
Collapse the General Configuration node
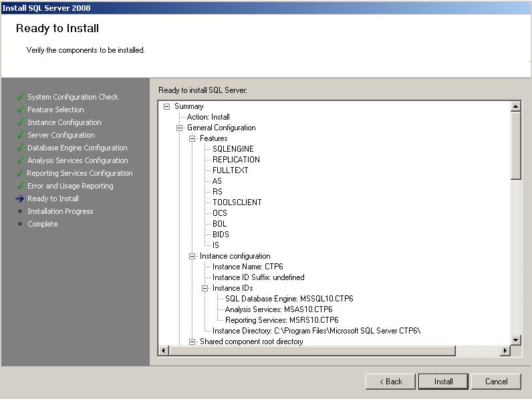point(179,128)
